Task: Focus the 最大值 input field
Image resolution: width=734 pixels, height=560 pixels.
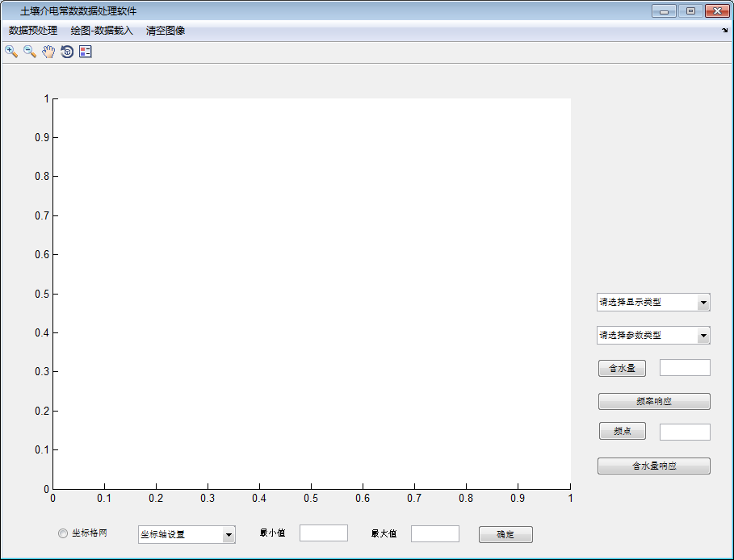Action: [x=435, y=534]
